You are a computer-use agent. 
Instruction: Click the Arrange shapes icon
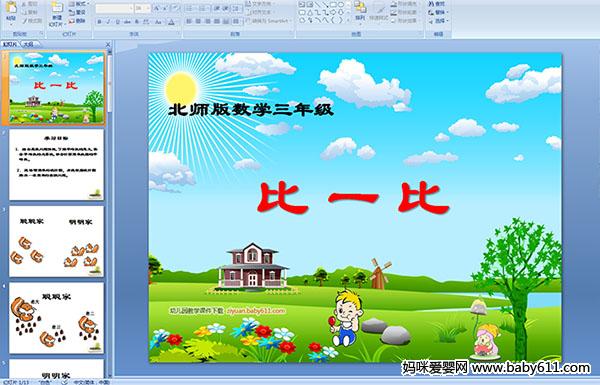point(360,11)
